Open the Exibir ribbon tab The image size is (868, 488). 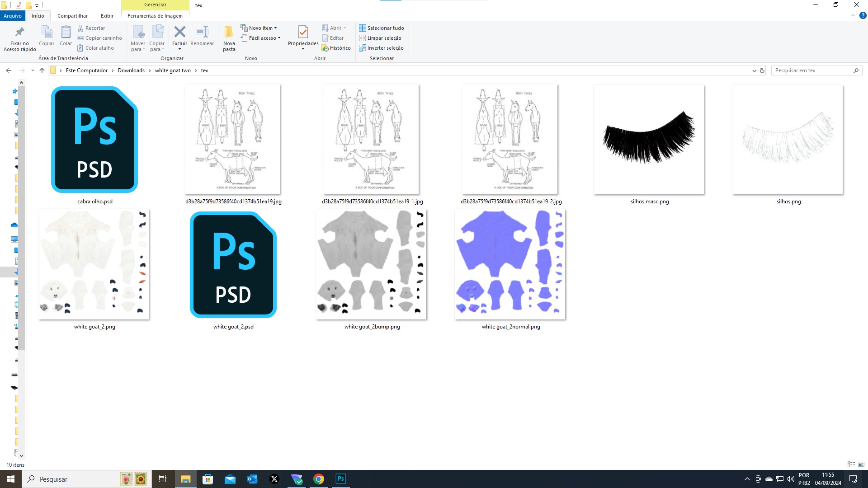pos(107,16)
